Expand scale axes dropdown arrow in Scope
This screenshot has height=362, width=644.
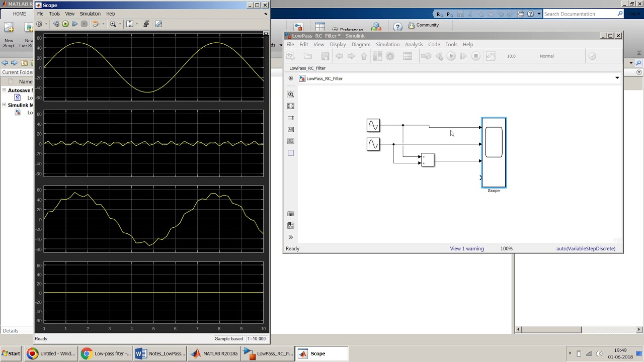tap(137, 24)
